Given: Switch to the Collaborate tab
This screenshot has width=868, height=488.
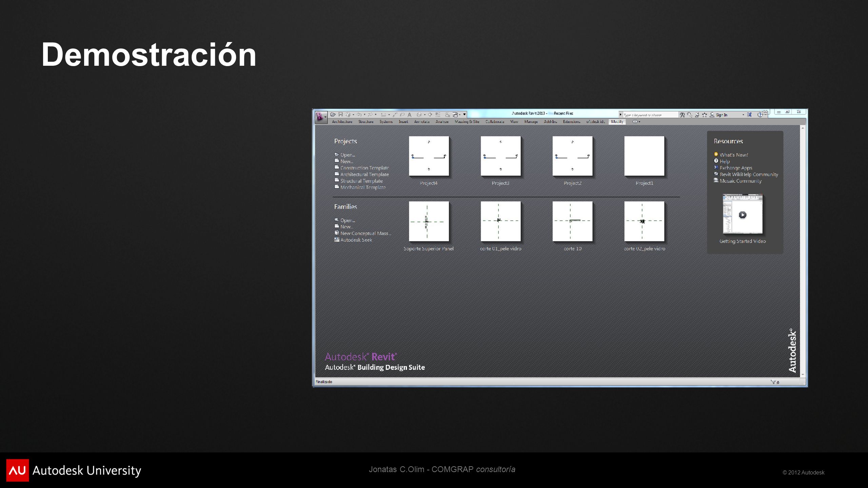Looking at the screenshot, I should (x=495, y=122).
